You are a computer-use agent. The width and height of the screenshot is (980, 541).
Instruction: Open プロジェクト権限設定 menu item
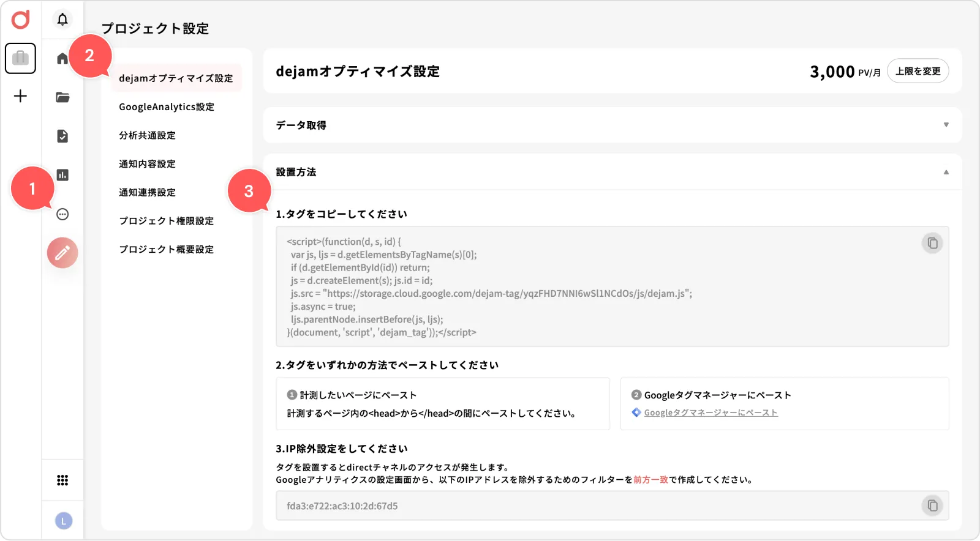[167, 221]
